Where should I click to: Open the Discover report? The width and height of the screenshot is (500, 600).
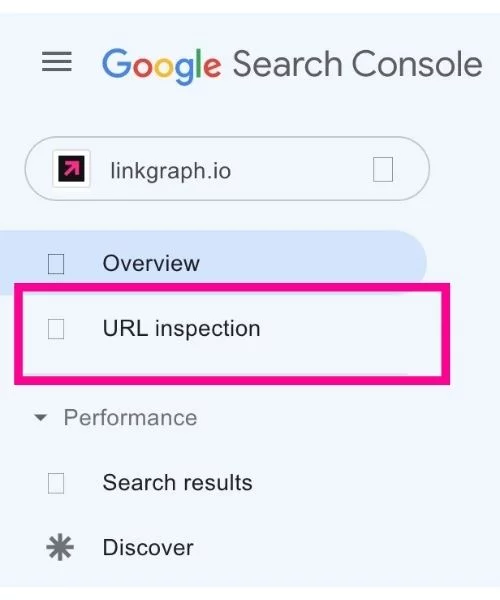(148, 548)
